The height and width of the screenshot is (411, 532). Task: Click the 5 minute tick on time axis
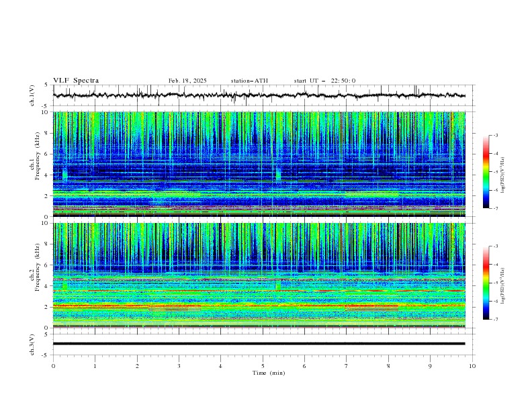coord(263,366)
